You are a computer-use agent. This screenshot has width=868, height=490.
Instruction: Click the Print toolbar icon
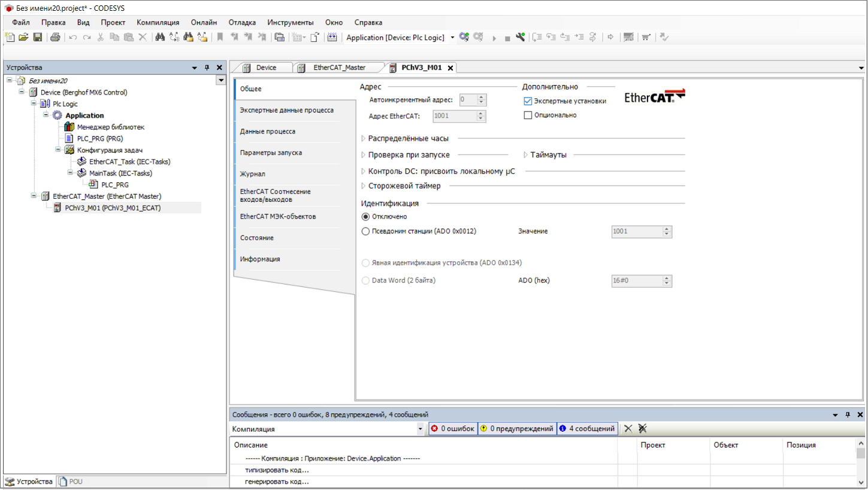pyautogui.click(x=55, y=37)
